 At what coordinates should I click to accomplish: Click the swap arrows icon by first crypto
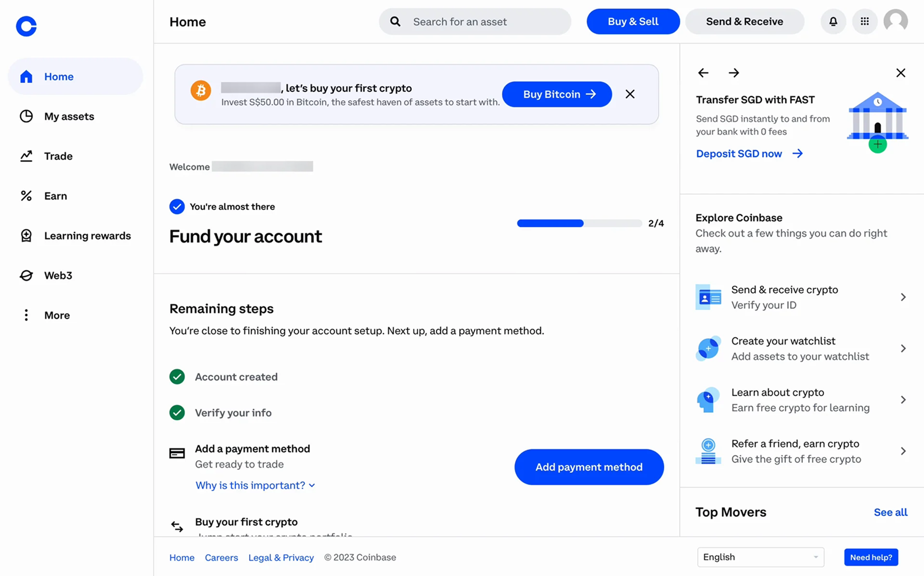177,526
